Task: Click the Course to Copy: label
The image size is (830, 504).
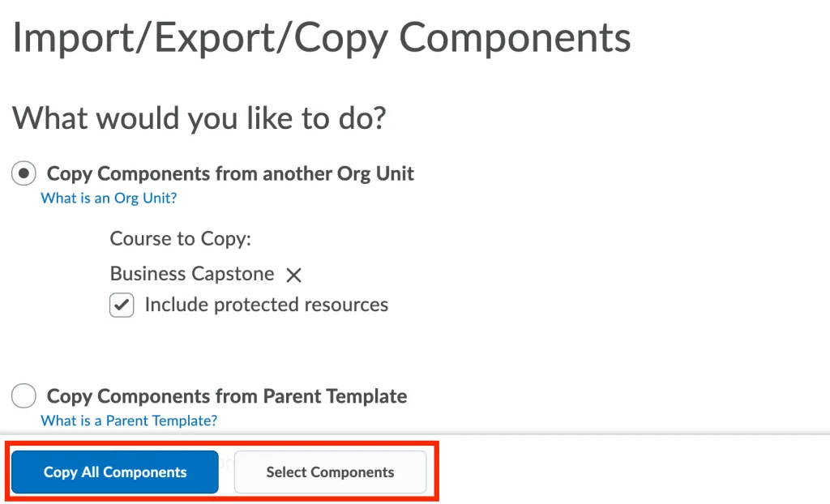Action: coord(181,239)
